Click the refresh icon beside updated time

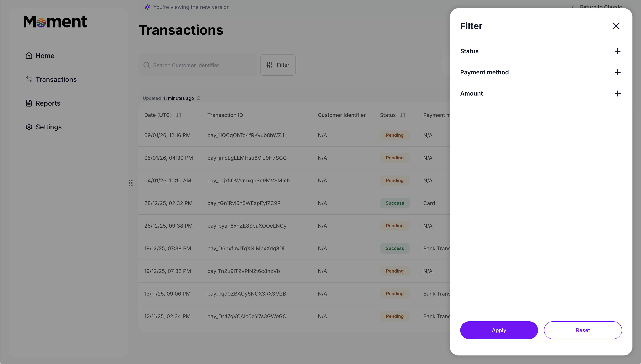199,98
